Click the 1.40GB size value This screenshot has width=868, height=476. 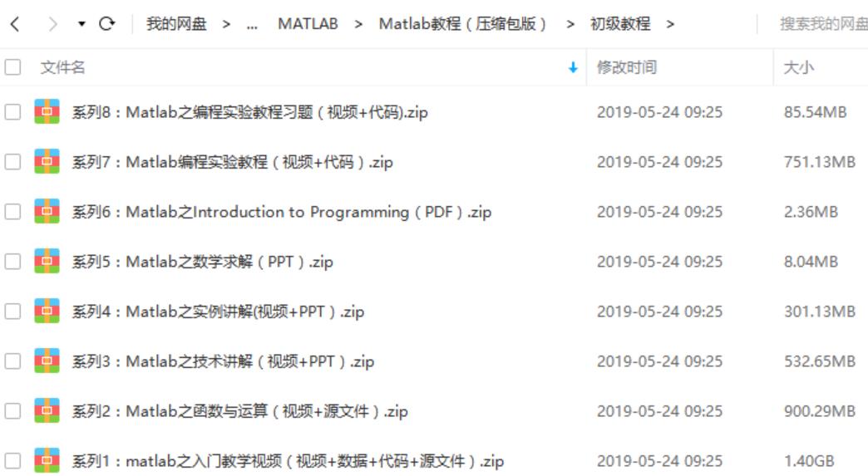tap(809, 460)
